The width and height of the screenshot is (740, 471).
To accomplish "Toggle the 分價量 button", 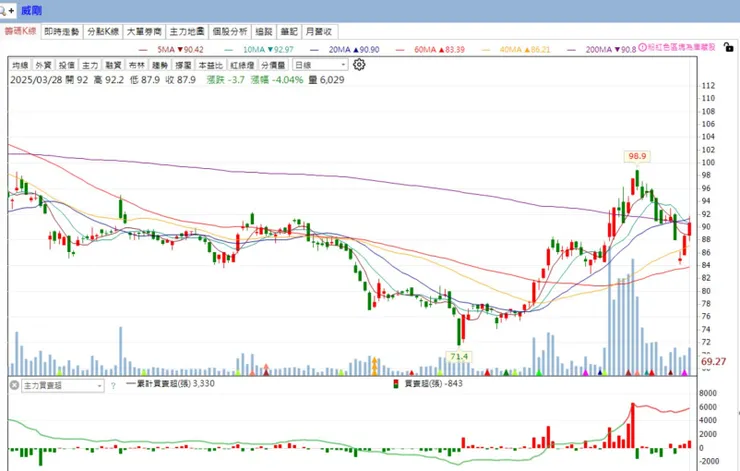I will click(x=273, y=65).
